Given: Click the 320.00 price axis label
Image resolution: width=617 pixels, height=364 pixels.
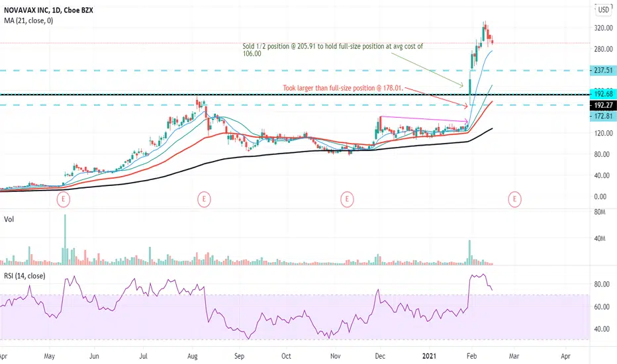Looking at the screenshot, I should click(x=604, y=28).
